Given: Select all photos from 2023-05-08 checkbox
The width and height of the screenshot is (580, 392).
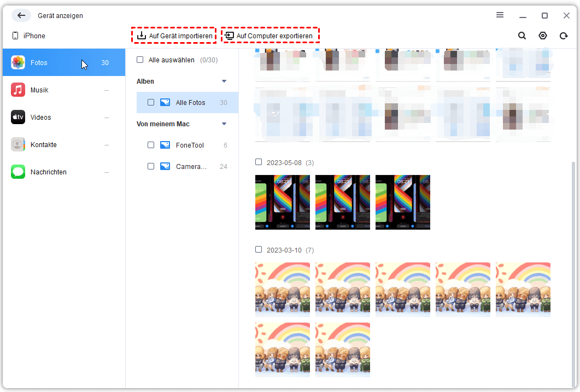Looking at the screenshot, I should click(x=259, y=162).
